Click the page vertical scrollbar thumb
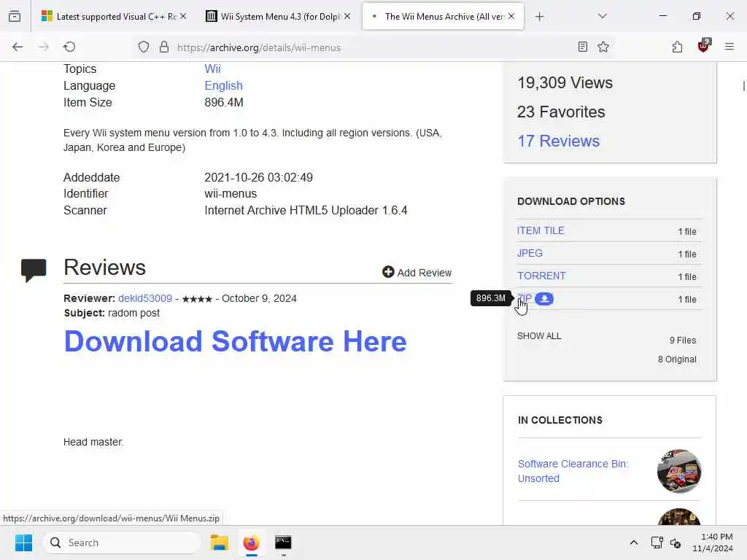This screenshot has width=747, height=560. [743, 86]
